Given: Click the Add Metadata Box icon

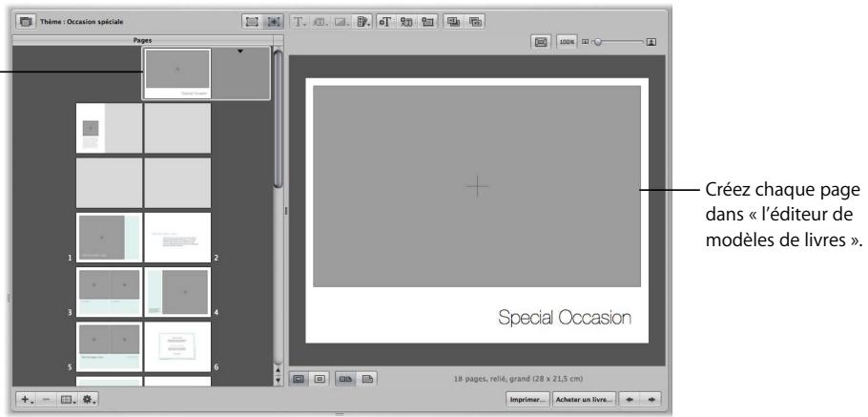Looking at the screenshot, I should pos(407,22).
